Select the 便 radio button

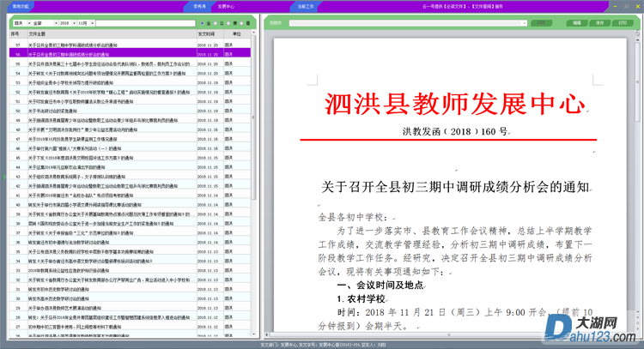(x=228, y=23)
